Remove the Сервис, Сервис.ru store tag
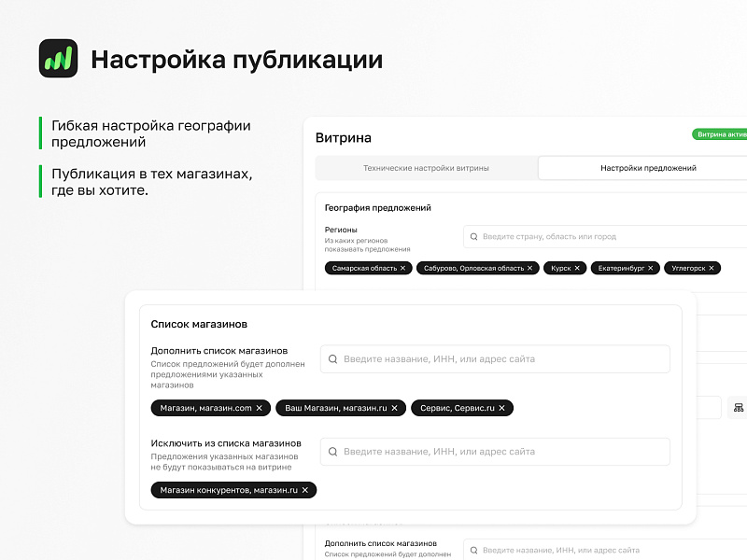Image resolution: width=747 pixels, height=560 pixels. click(501, 408)
